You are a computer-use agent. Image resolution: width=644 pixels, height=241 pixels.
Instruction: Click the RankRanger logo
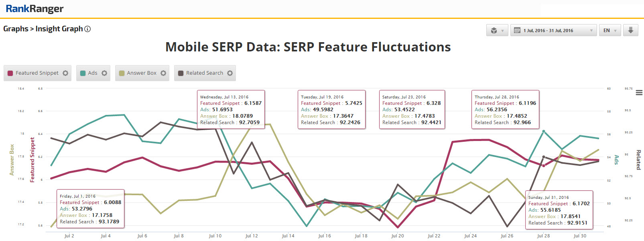[35, 9]
